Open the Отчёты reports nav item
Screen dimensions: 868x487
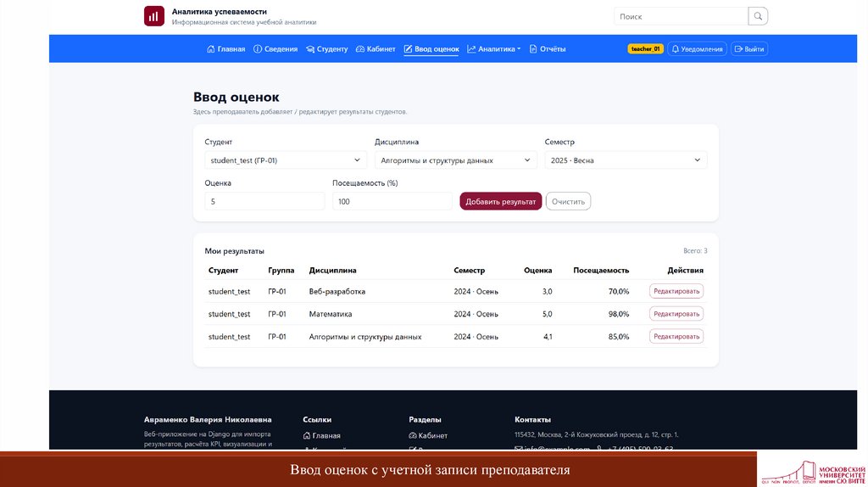[x=548, y=49]
